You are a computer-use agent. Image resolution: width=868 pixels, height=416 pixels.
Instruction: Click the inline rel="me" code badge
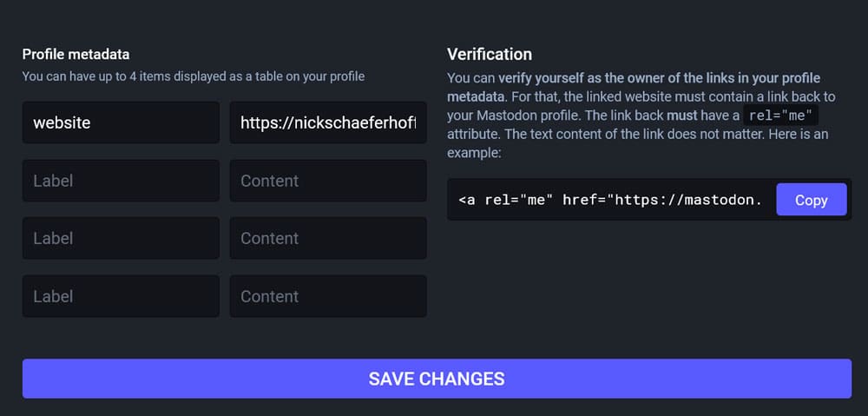coord(780,116)
